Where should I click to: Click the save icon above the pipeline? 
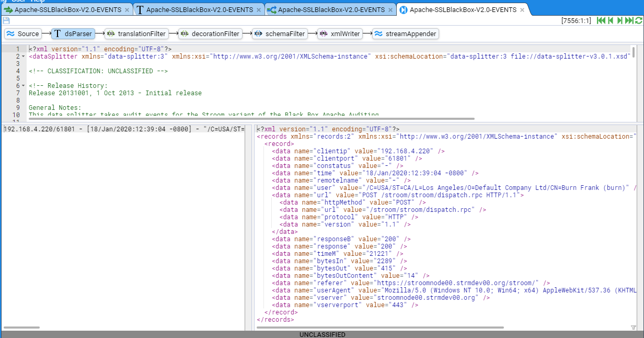(6, 20)
